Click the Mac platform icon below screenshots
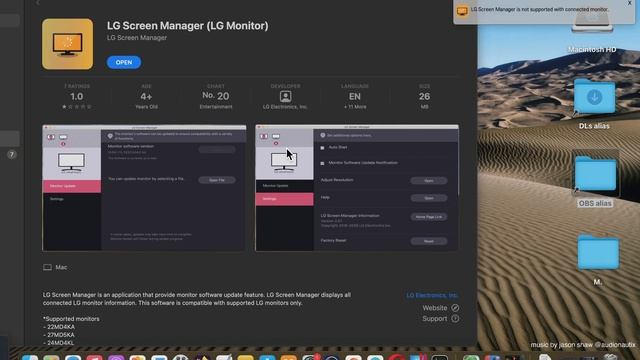Image resolution: width=640 pixels, height=360 pixels. [47, 267]
